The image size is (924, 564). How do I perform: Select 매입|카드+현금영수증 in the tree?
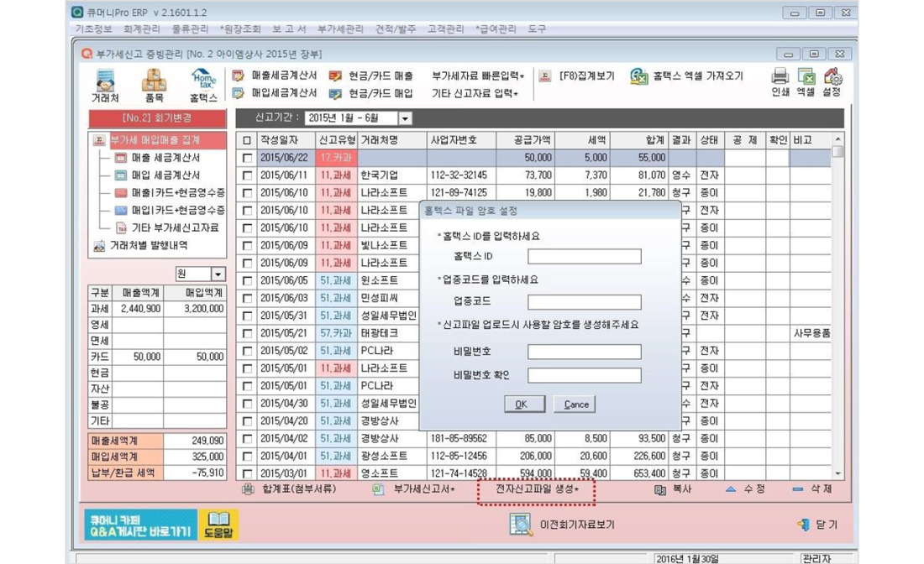170,210
